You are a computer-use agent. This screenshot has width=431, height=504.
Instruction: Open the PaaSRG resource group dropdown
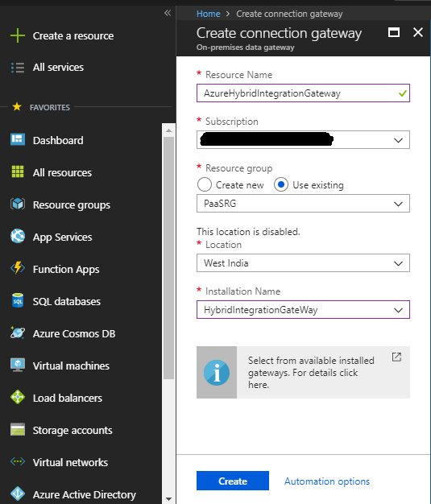(x=303, y=204)
